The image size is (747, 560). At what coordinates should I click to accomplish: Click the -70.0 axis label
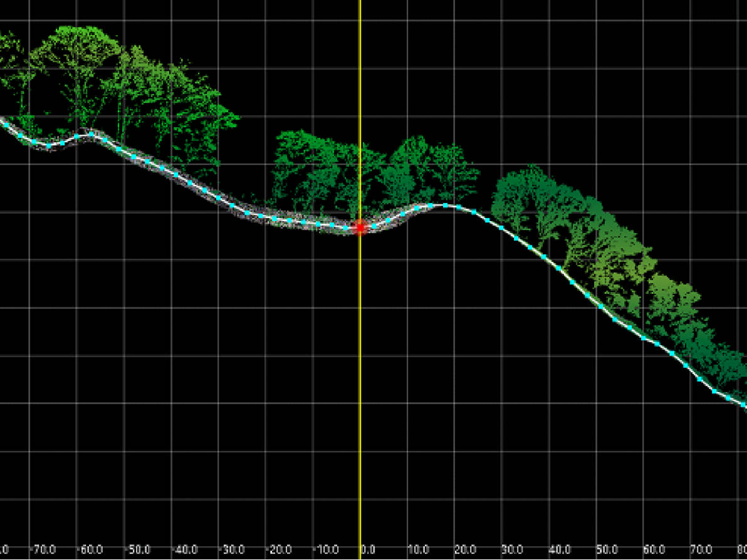point(43,550)
